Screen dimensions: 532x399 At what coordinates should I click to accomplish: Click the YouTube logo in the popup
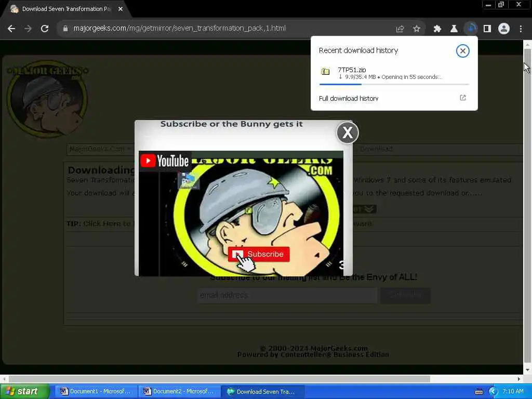pos(165,161)
